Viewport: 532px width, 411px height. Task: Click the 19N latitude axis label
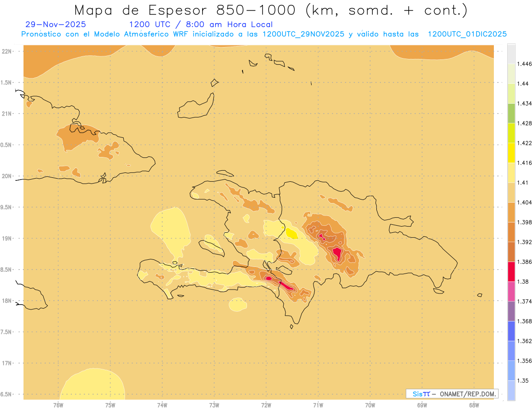(x=7, y=238)
